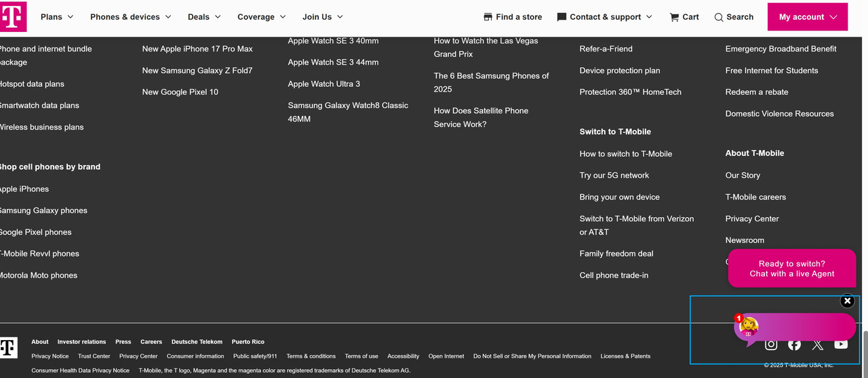Click Cell phone trade-in link
Screen dimensions: 868x378
(614, 276)
